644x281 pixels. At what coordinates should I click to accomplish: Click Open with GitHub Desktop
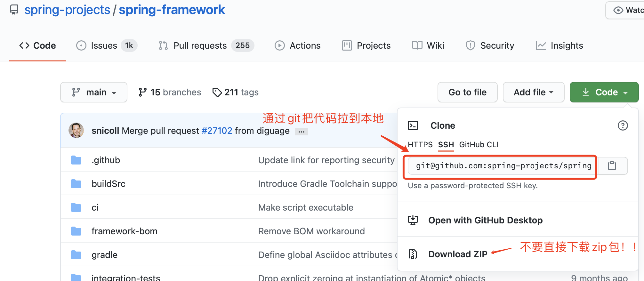[485, 220]
